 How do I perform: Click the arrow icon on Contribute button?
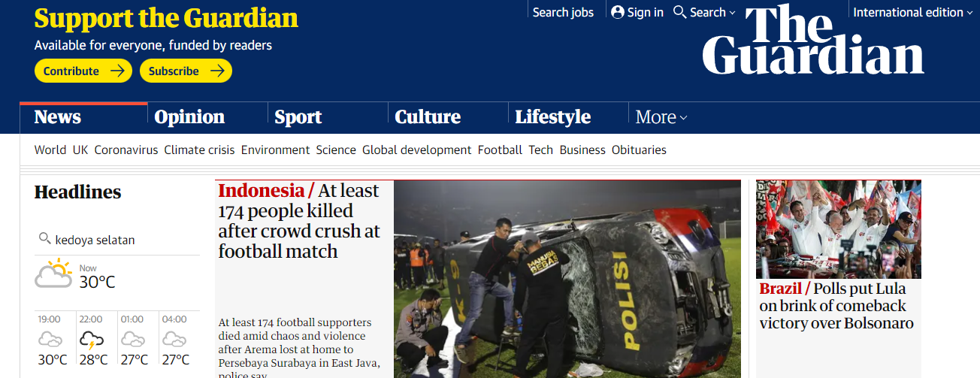tap(117, 71)
